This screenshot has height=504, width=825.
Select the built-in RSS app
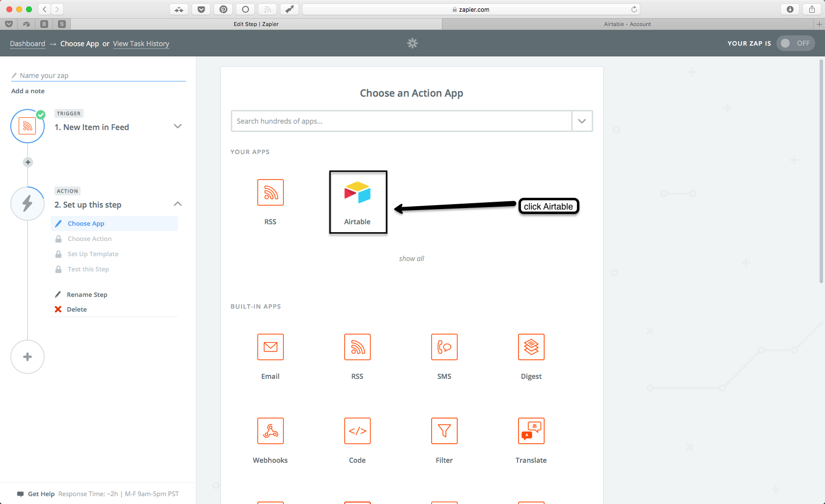357,347
